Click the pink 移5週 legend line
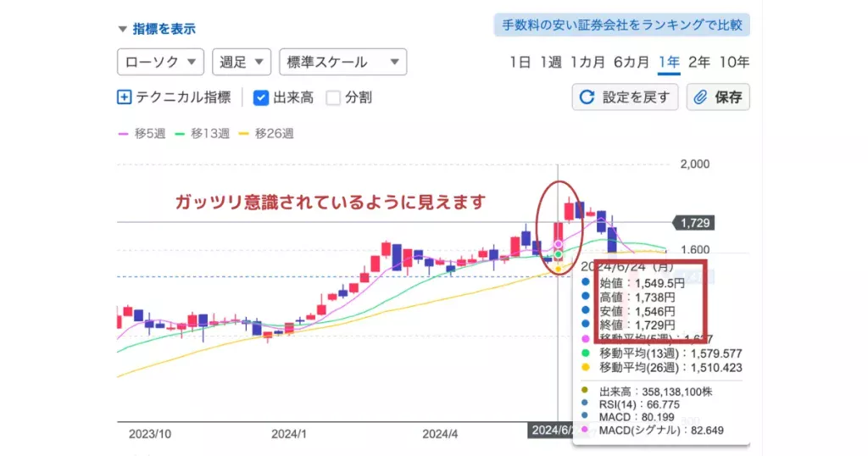Viewport: 868px width, 456px height. [122, 133]
